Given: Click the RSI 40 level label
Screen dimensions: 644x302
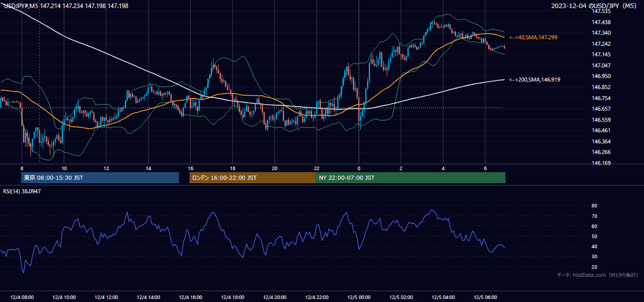Looking at the screenshot, I should [594, 246].
